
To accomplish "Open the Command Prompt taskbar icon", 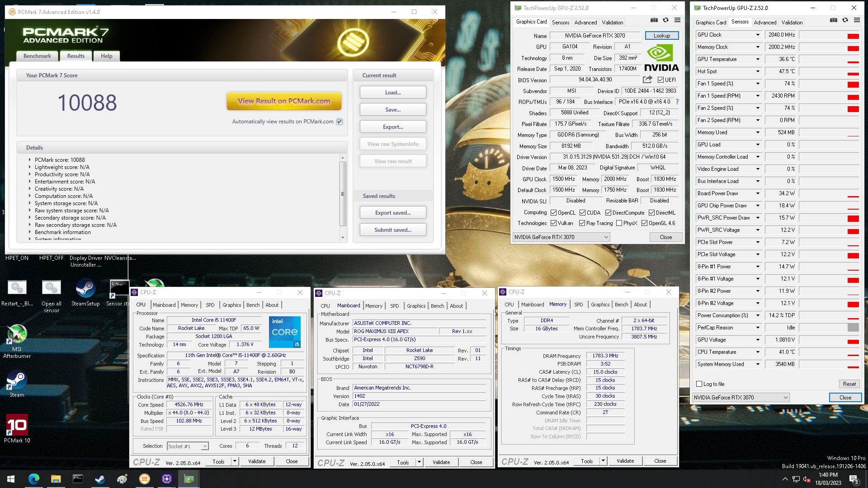I will click(x=78, y=479).
